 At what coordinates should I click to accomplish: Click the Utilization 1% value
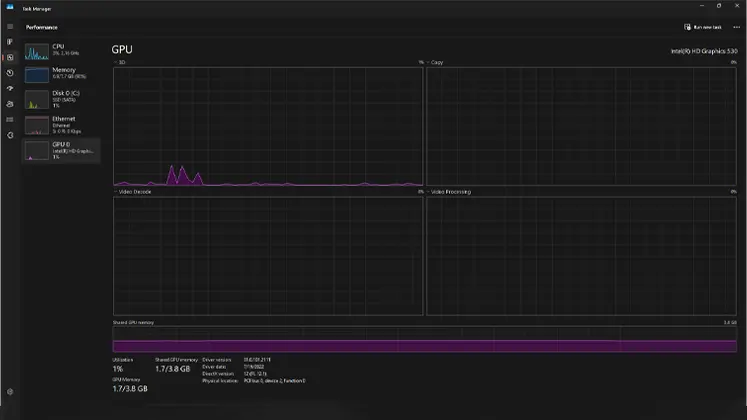tap(118, 369)
